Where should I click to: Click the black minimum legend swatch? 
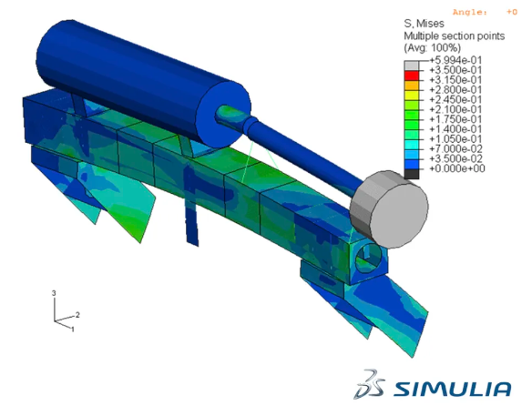[x=411, y=174]
